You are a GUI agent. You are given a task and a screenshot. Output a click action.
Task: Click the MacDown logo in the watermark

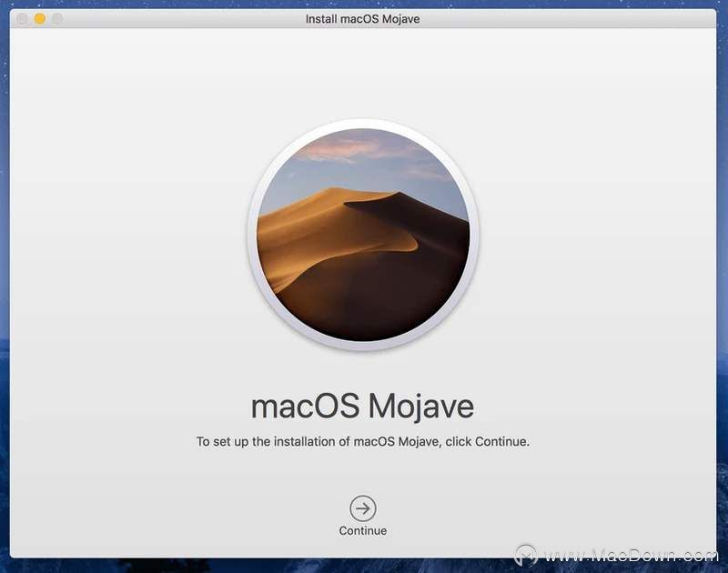(x=528, y=556)
